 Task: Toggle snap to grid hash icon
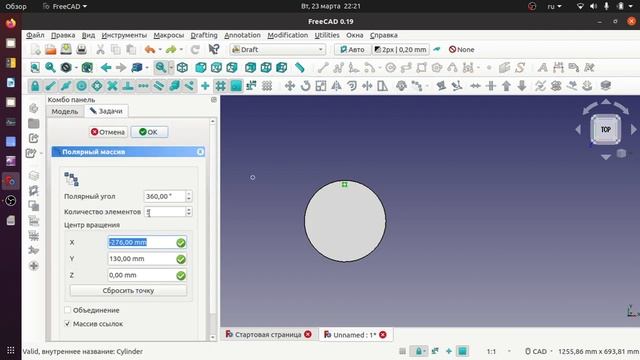(x=220, y=86)
